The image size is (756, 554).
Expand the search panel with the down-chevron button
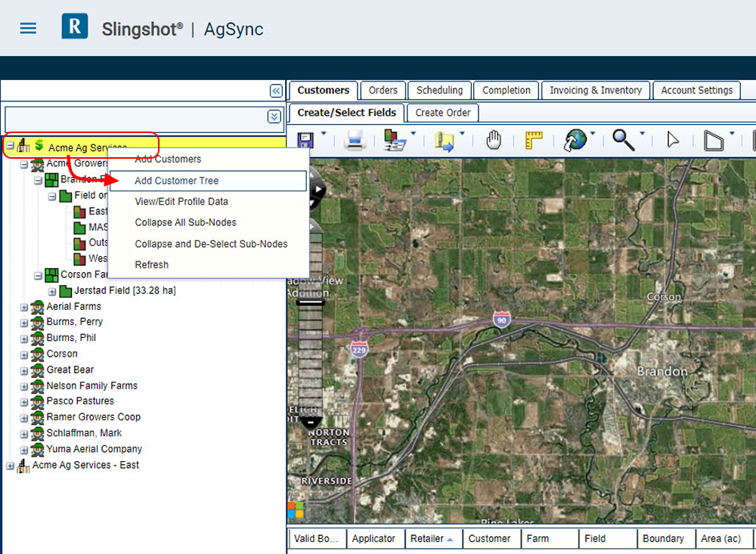pos(274,116)
